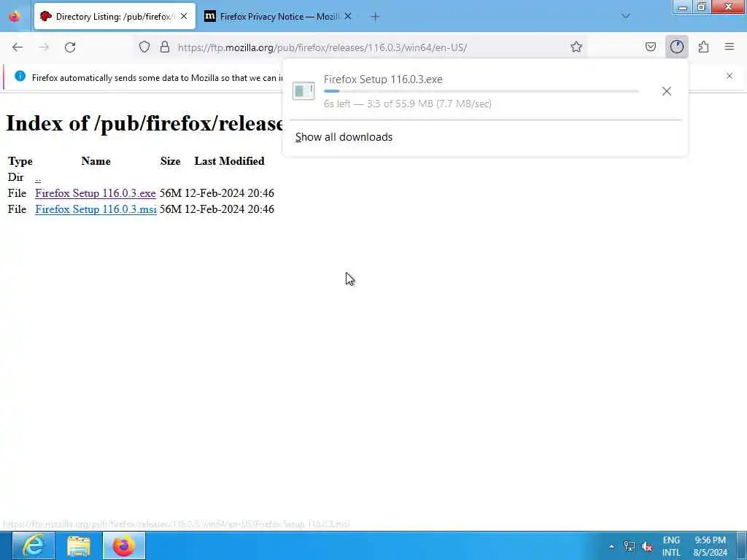
Task: Open a new tab with plus button
Action: click(376, 17)
